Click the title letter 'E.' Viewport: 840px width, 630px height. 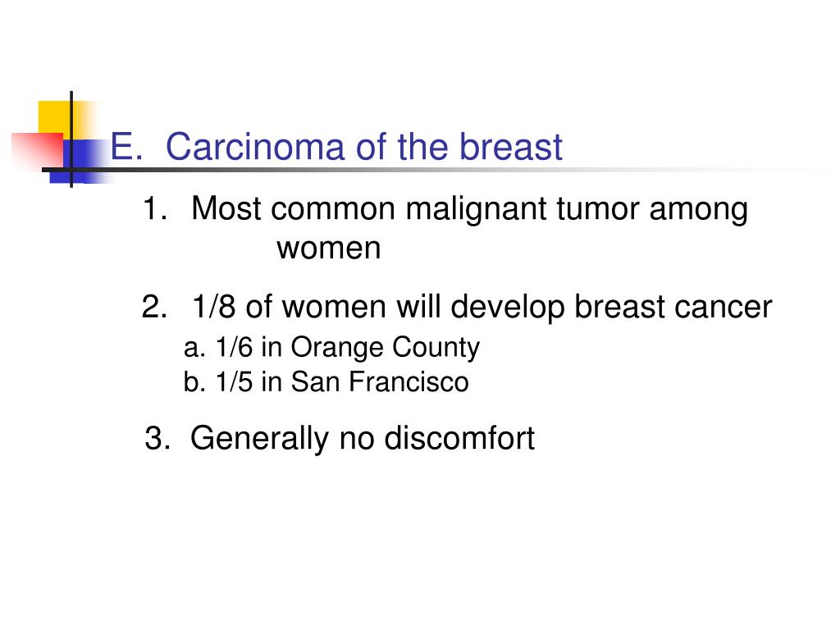pos(126,146)
